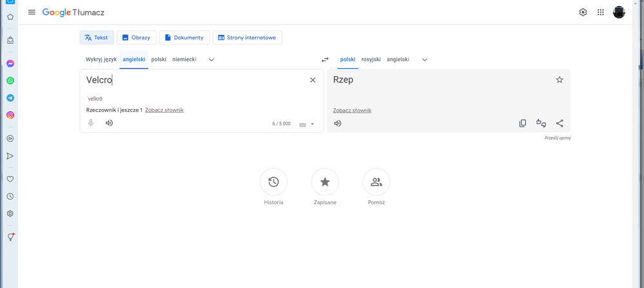
Task: Open settings gear icon
Action: pos(583,12)
